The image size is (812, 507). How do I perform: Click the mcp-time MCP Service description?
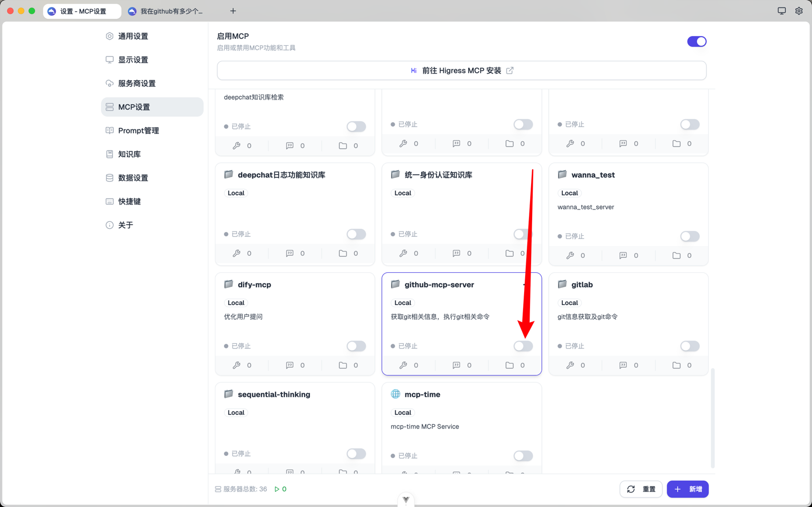coord(425,426)
